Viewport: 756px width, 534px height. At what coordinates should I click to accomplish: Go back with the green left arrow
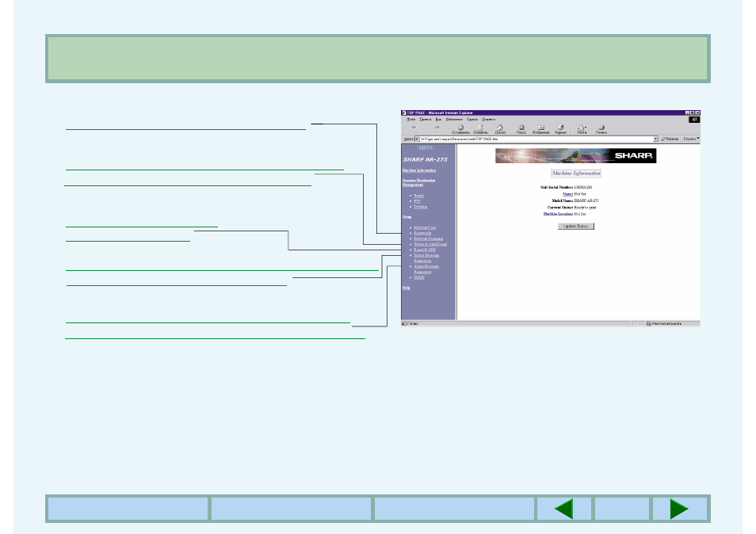coord(563,509)
